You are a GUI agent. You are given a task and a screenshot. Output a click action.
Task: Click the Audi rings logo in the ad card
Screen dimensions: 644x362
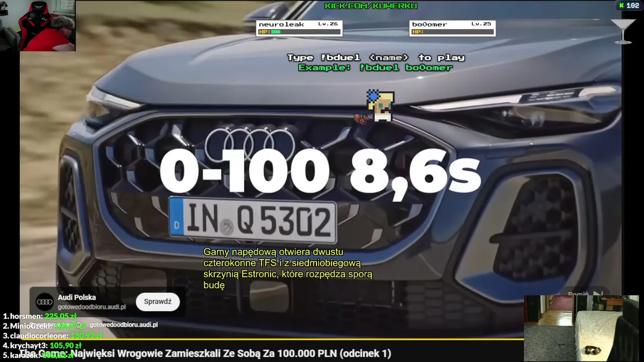tap(45, 302)
